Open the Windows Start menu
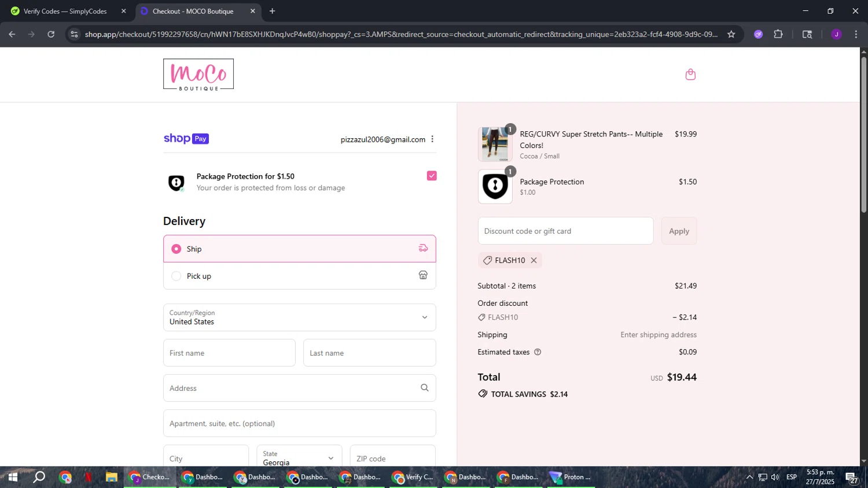The image size is (868, 488). pyautogui.click(x=13, y=477)
